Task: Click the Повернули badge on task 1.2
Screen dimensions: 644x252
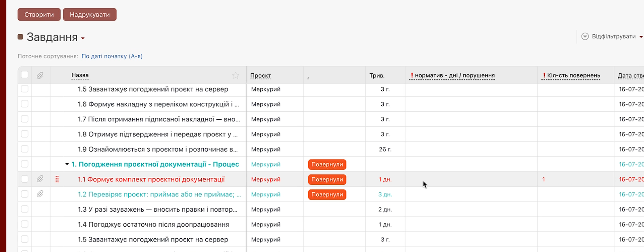Action: click(327, 194)
